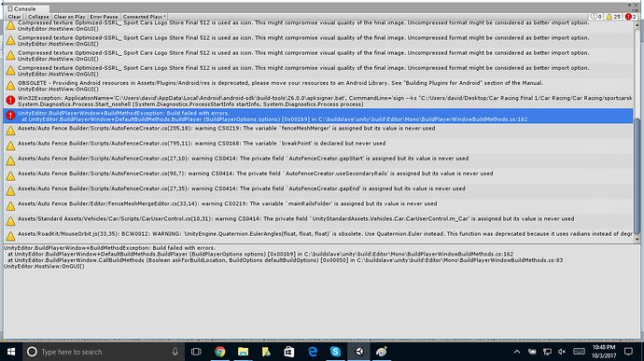Open Microsoft Edge from taskbar
Screen dimensions: 644x361
click(x=313, y=352)
